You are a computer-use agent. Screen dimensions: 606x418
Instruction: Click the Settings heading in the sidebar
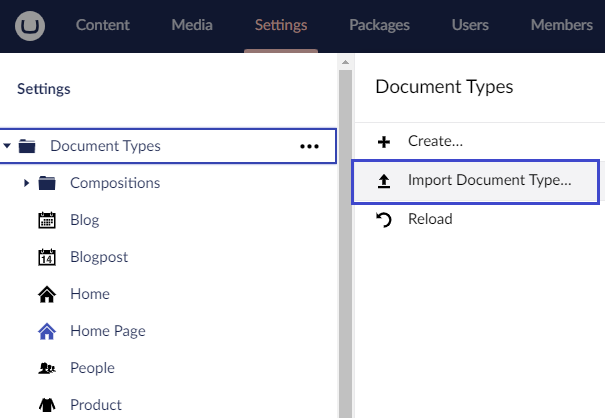(44, 89)
